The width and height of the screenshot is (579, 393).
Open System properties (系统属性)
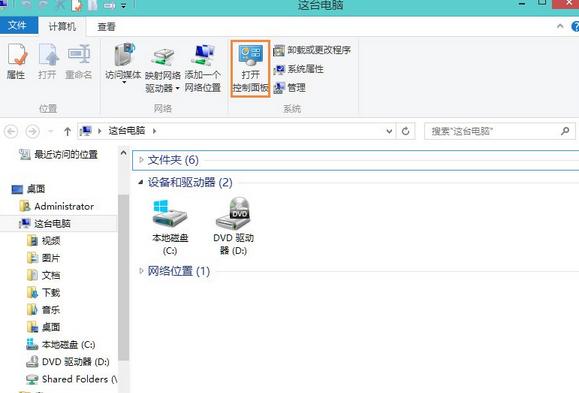(298, 69)
